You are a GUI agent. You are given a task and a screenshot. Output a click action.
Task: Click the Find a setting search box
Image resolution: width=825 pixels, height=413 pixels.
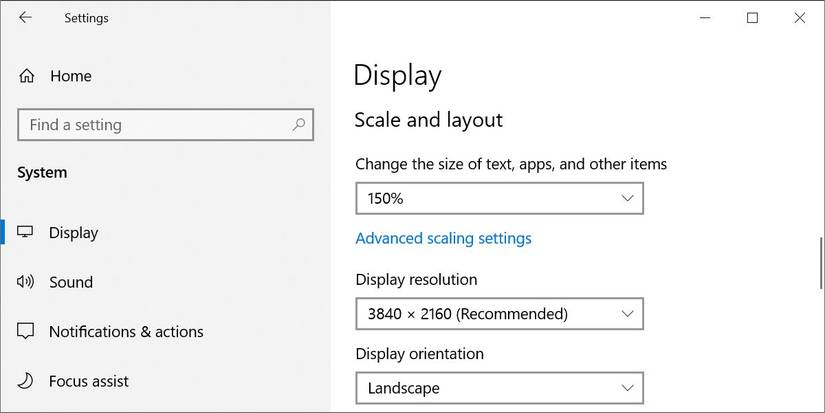pyautogui.click(x=155, y=125)
